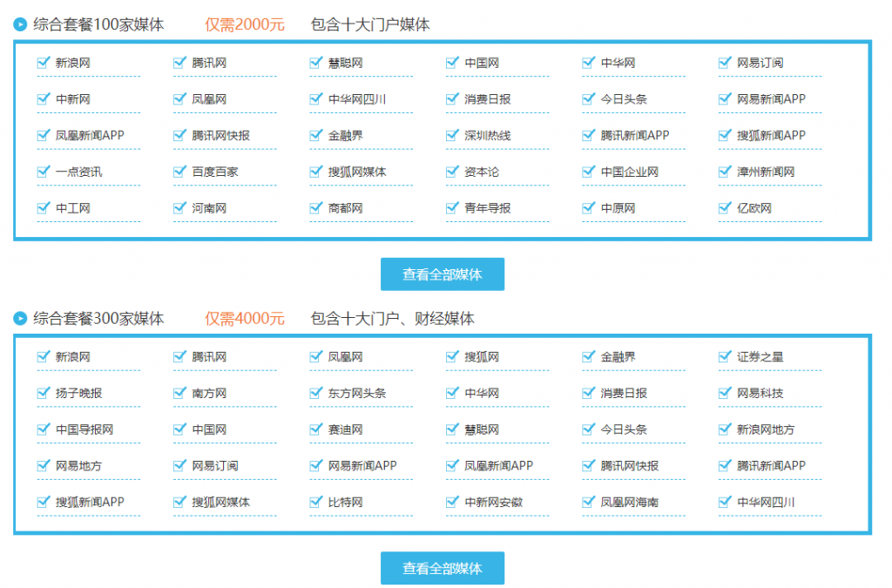Click the play icon beside 综合套餐300家媒体
Image resolution: width=892 pixels, height=588 pixels.
tap(21, 319)
